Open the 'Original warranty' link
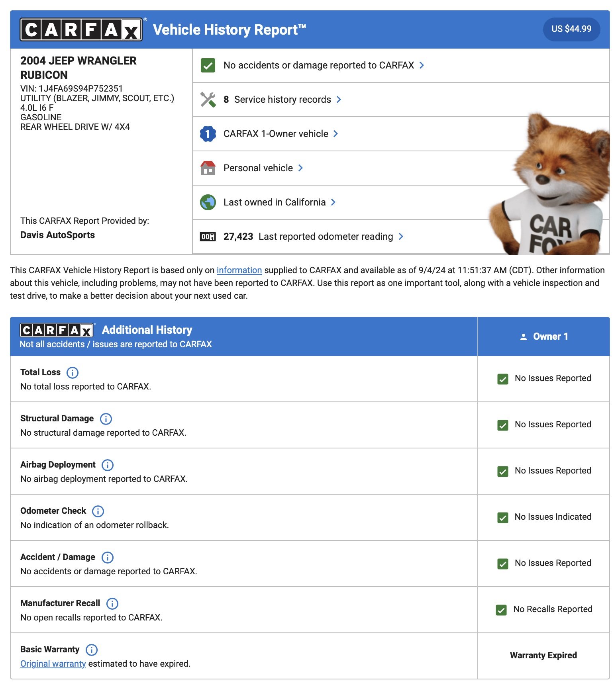The height and width of the screenshot is (685, 616). pos(53,664)
